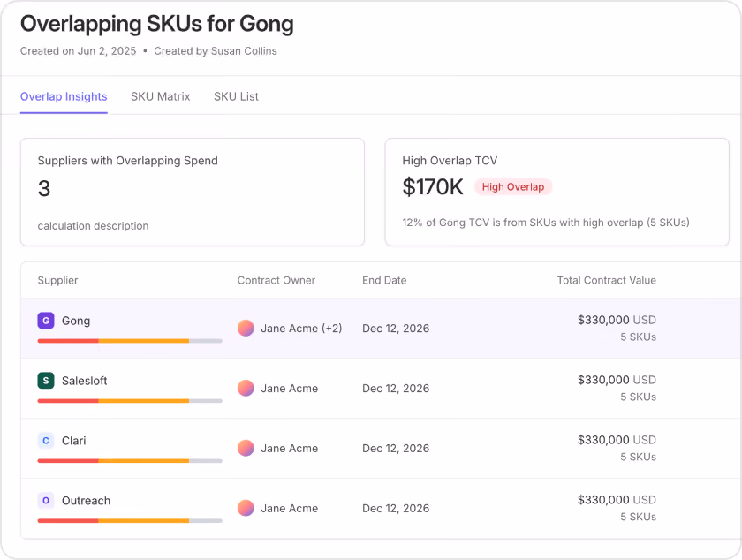This screenshot has height=560, width=742.
Task: Click 5 SKUs count in Salesloft row
Action: 639,397
